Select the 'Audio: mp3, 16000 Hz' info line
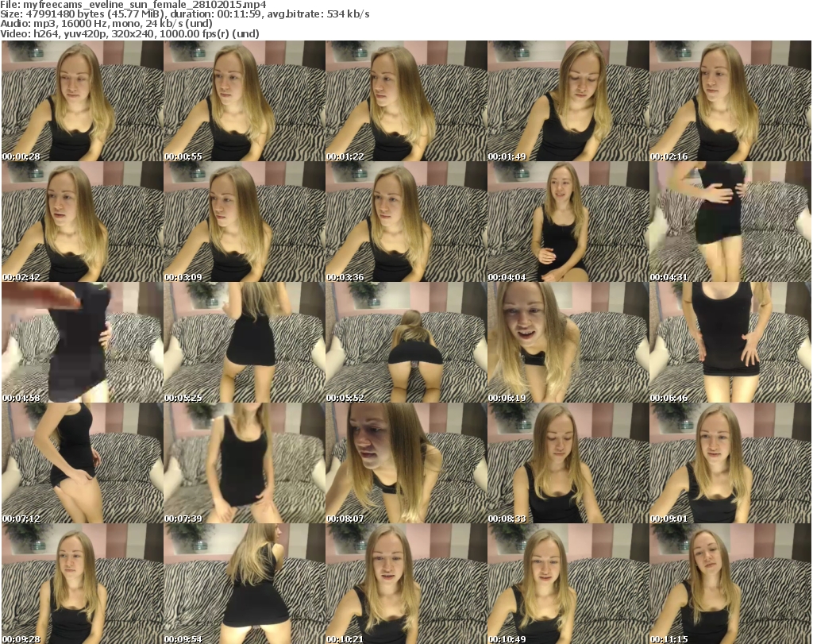Image resolution: width=813 pixels, height=644 pixels. click(x=106, y=24)
